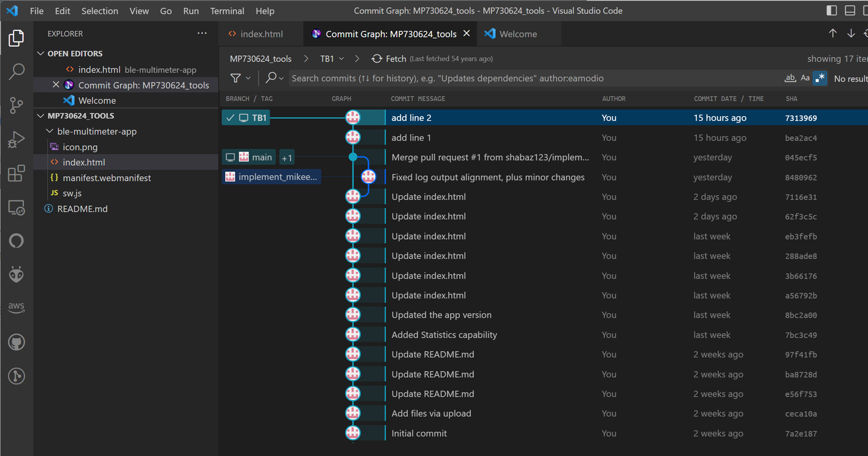The image size is (868, 456).
Task: Open README.md in the file tree
Action: coord(82,209)
